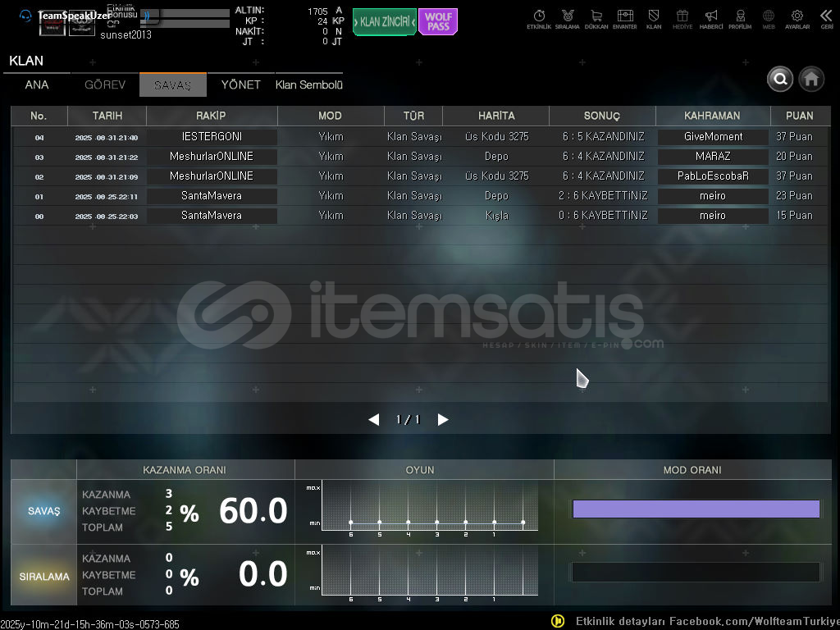Click the purple SAVAŞ mod ratio bar
This screenshot has width=840, height=630.
[x=696, y=509]
